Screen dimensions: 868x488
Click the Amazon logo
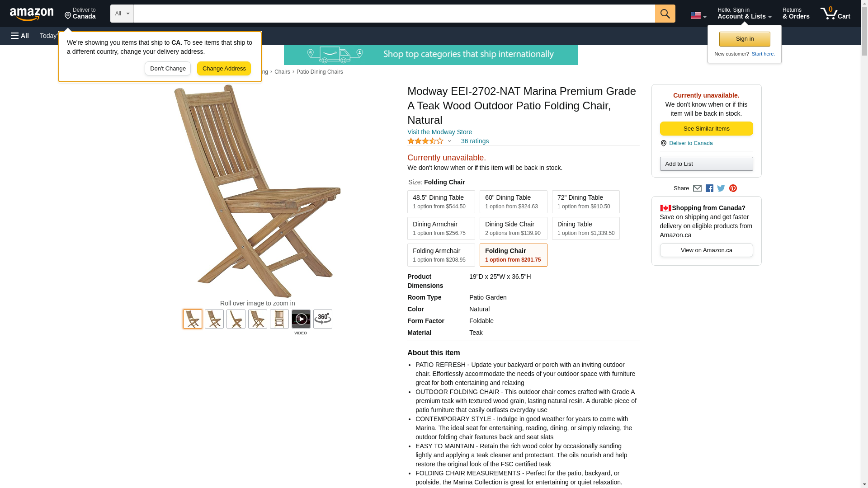pos(32,14)
